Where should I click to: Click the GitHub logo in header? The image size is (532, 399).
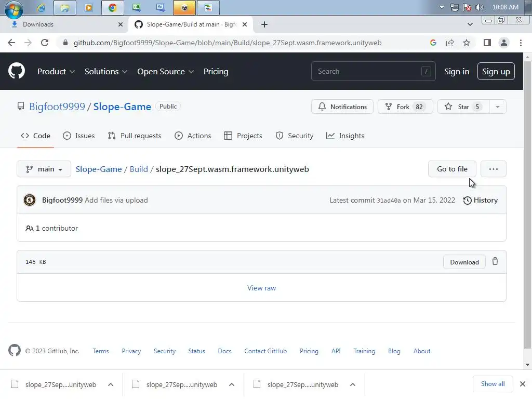click(x=16, y=71)
